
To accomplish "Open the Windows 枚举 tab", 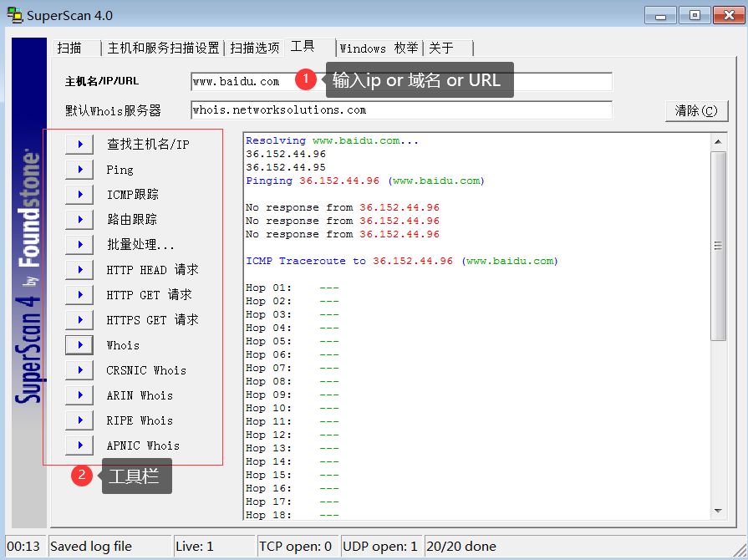I will pyautogui.click(x=379, y=48).
